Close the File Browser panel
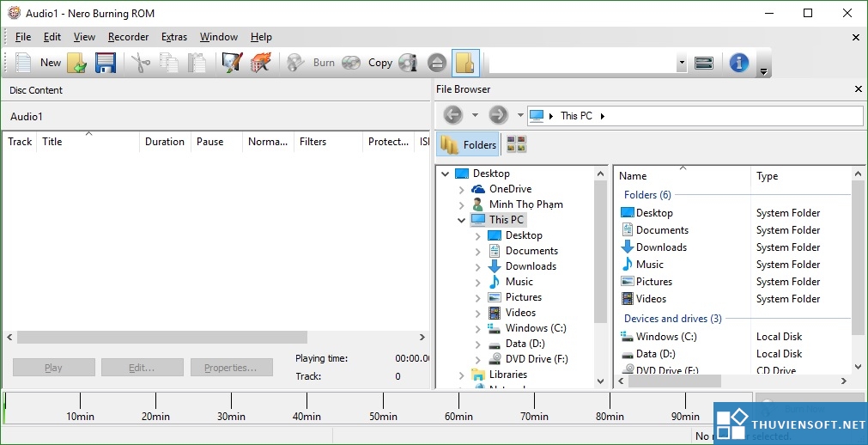868x445 pixels. tap(858, 88)
